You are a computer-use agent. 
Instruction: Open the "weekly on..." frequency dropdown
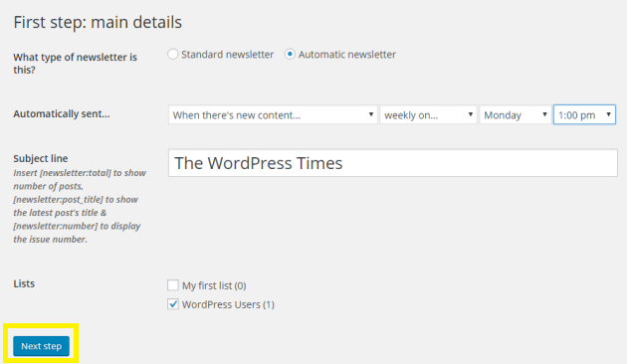click(428, 114)
